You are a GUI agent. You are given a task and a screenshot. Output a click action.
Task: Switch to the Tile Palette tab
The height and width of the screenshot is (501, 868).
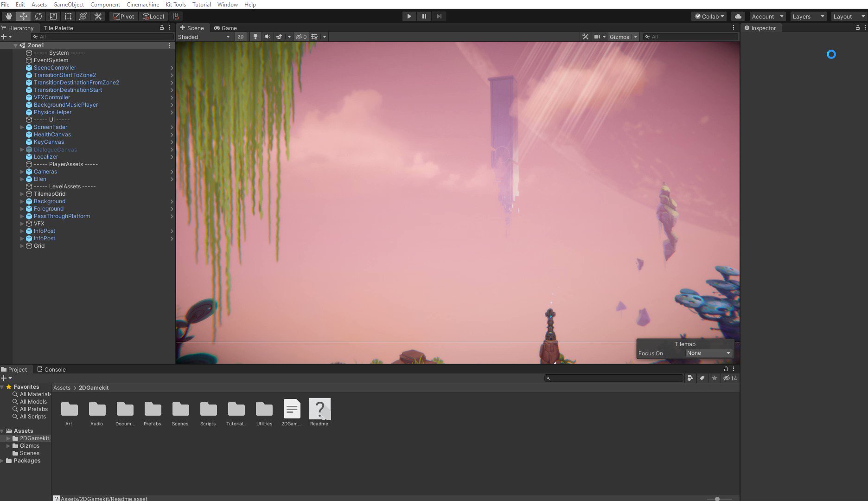[x=58, y=28]
